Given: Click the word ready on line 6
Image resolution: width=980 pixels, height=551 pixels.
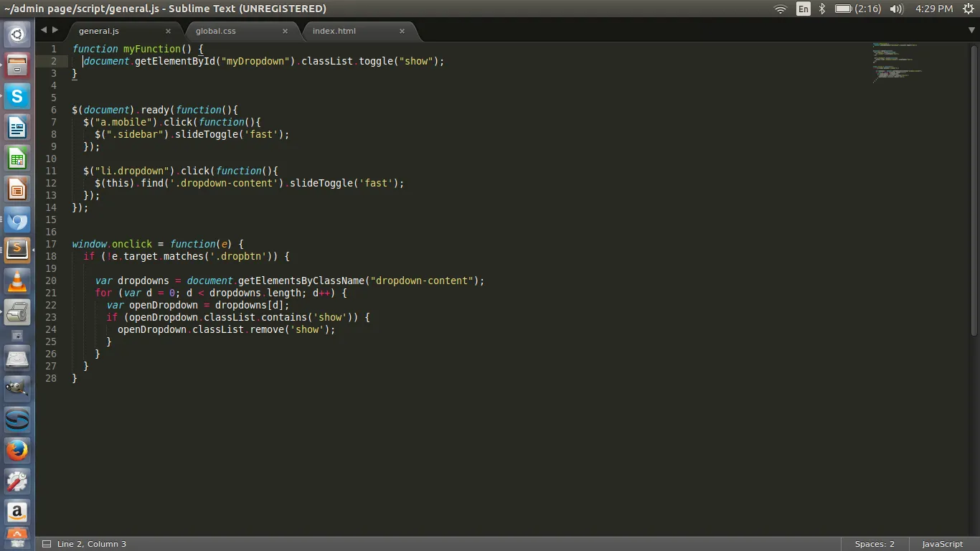Looking at the screenshot, I should coord(155,110).
